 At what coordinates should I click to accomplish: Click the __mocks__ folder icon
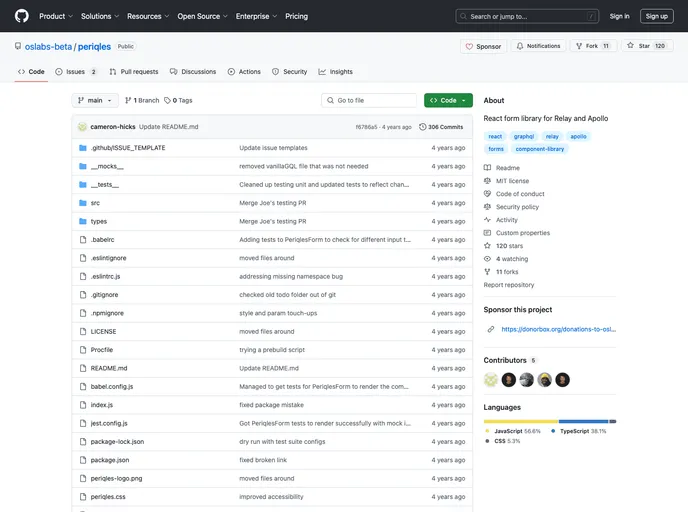(x=82, y=166)
